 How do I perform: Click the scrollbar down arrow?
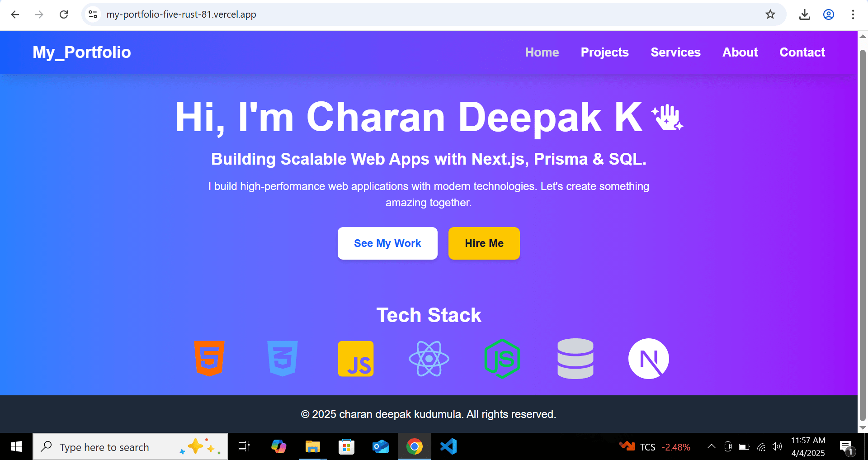point(863,428)
